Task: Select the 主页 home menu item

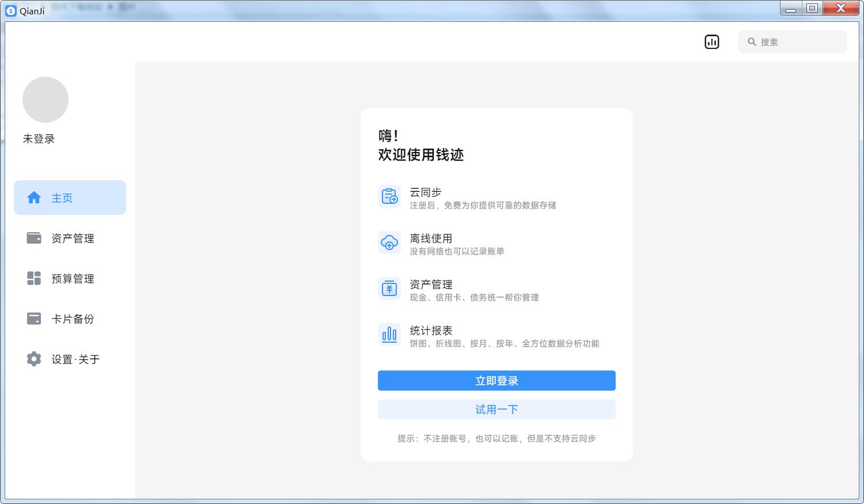Action: (70, 198)
